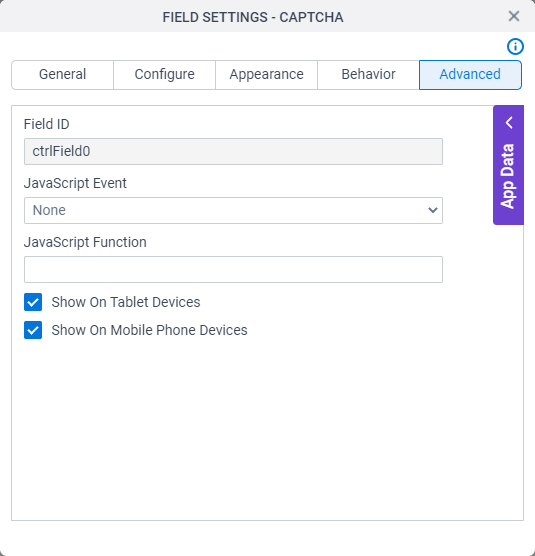Click the JavaScript Event dropdown arrow

(433, 210)
